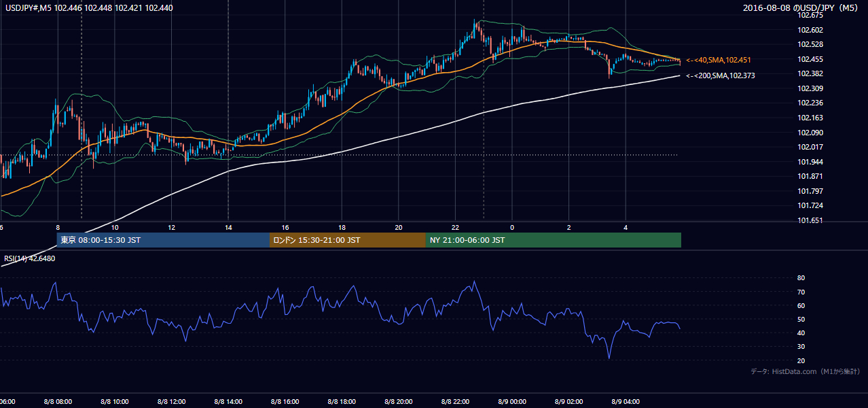Select the NY 21:00-06:00 JST session bar

tap(554, 240)
